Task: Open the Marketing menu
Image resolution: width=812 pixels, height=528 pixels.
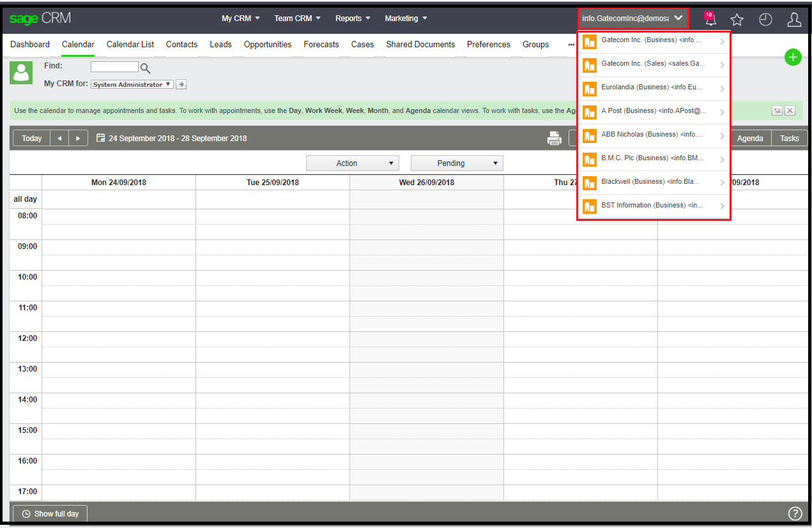Action: [406, 19]
